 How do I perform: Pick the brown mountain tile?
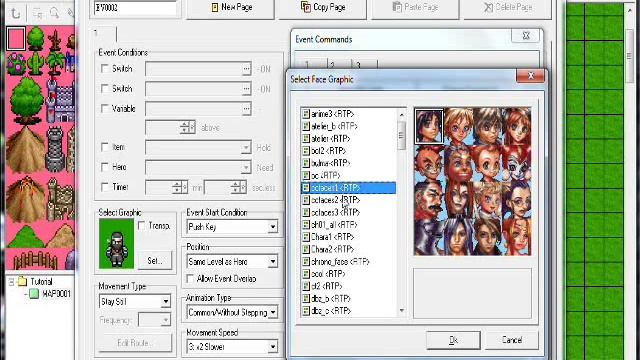[25, 149]
